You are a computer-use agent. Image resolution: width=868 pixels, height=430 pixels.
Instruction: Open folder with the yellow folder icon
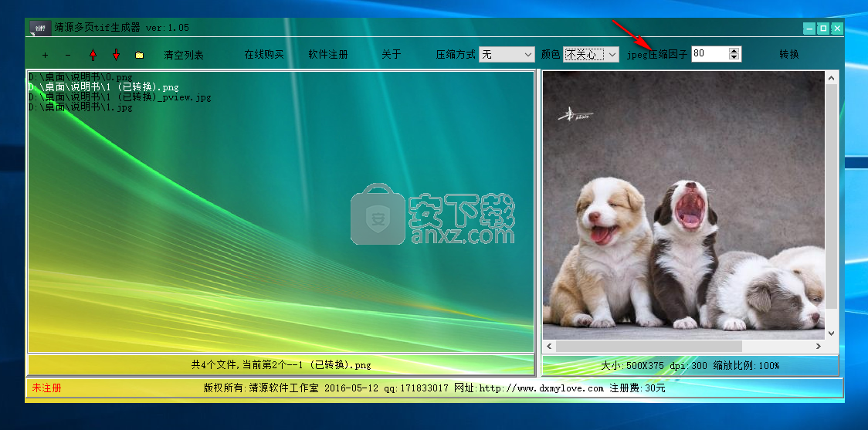tap(140, 55)
